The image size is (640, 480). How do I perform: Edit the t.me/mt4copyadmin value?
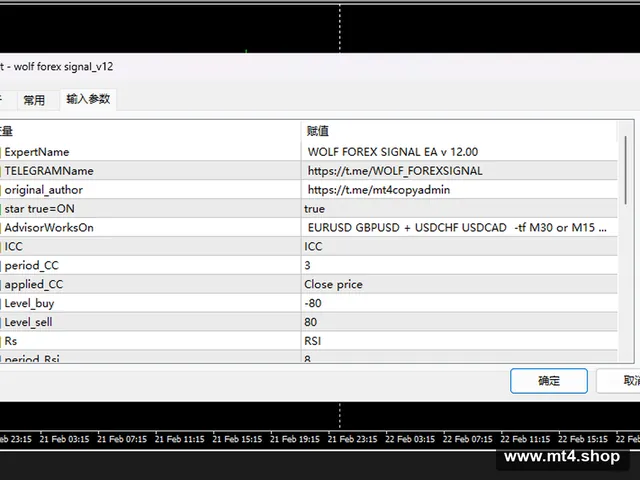(459, 190)
